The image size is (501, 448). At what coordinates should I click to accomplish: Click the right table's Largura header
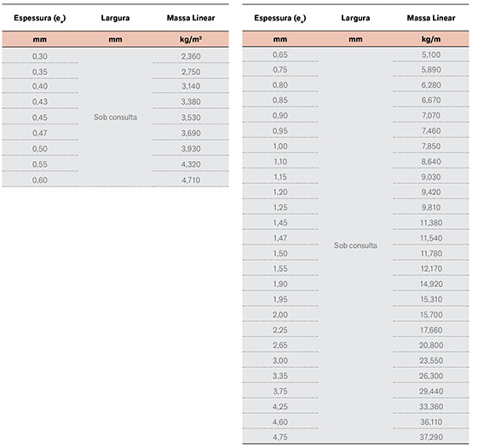pos(355,18)
